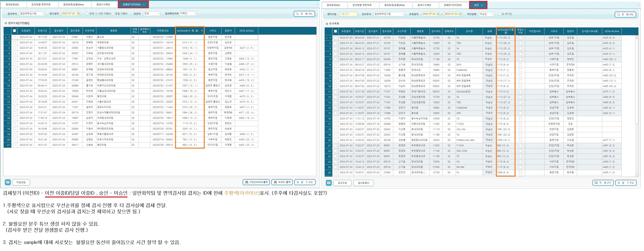
Task: Select the 당일 이중ID radio option
Action: [x=113, y=14]
